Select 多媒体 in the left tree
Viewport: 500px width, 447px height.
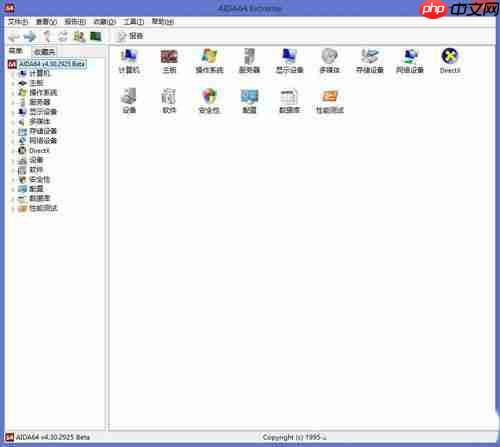(x=40, y=121)
